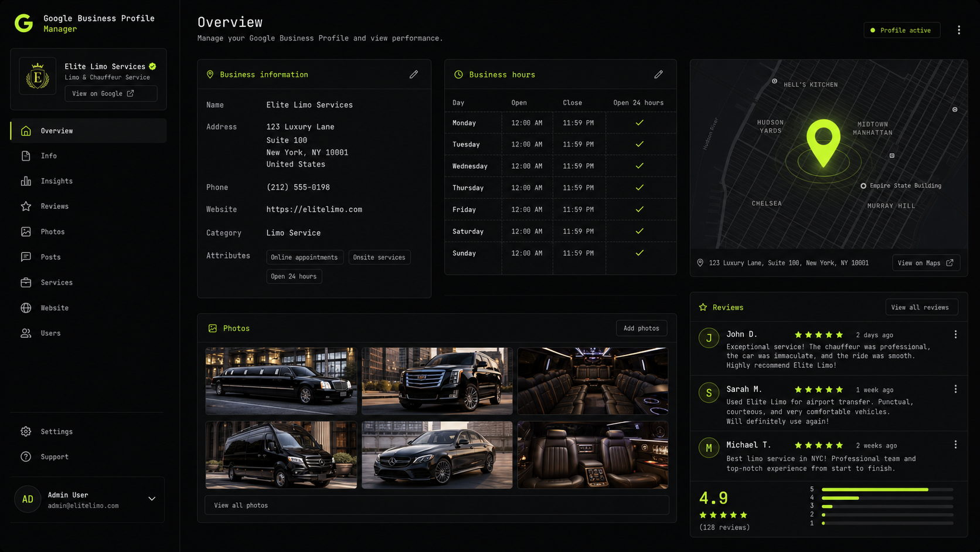Image resolution: width=980 pixels, height=552 pixels.
Task: Click the AD user avatar
Action: click(x=28, y=499)
